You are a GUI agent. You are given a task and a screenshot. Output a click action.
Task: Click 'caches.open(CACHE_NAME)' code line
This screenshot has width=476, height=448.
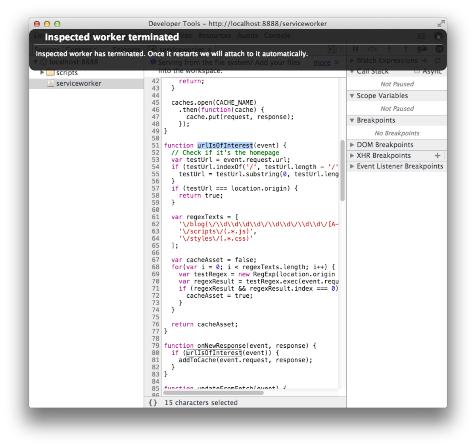[214, 102]
